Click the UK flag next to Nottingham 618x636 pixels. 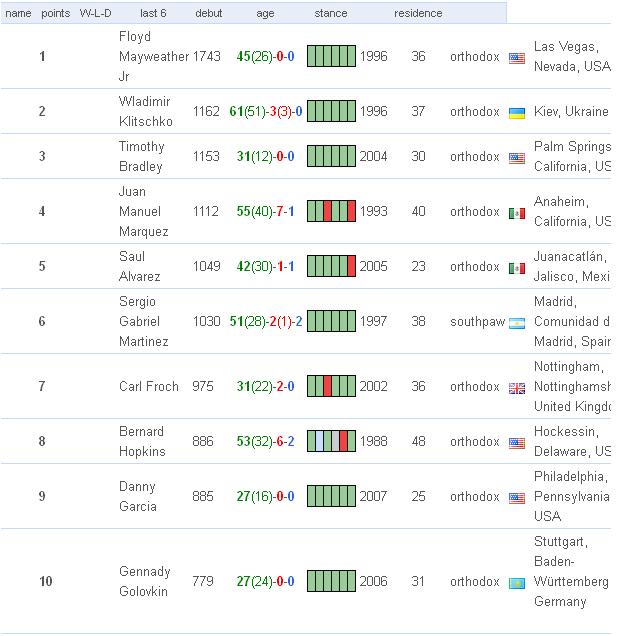pyautogui.click(x=517, y=388)
